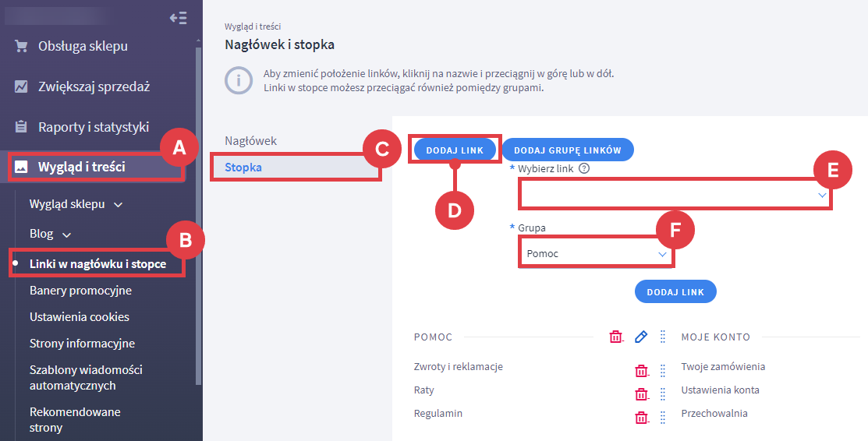Delete the Regulamin footer link

click(641, 418)
